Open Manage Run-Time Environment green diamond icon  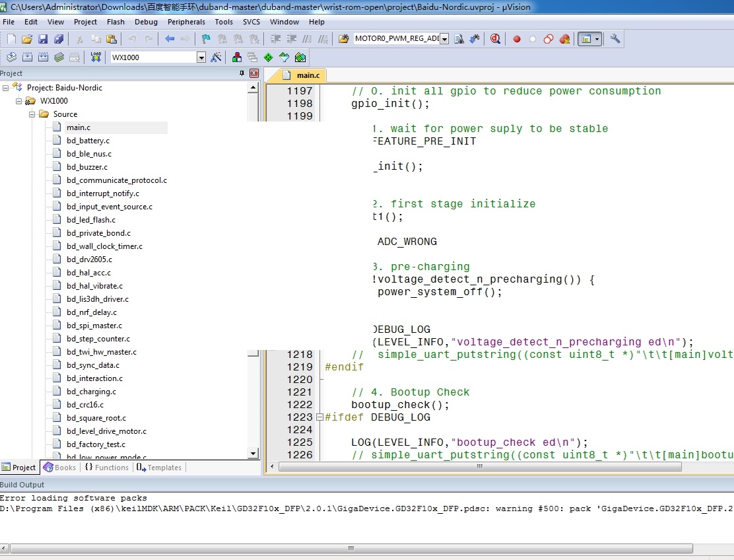[268, 57]
